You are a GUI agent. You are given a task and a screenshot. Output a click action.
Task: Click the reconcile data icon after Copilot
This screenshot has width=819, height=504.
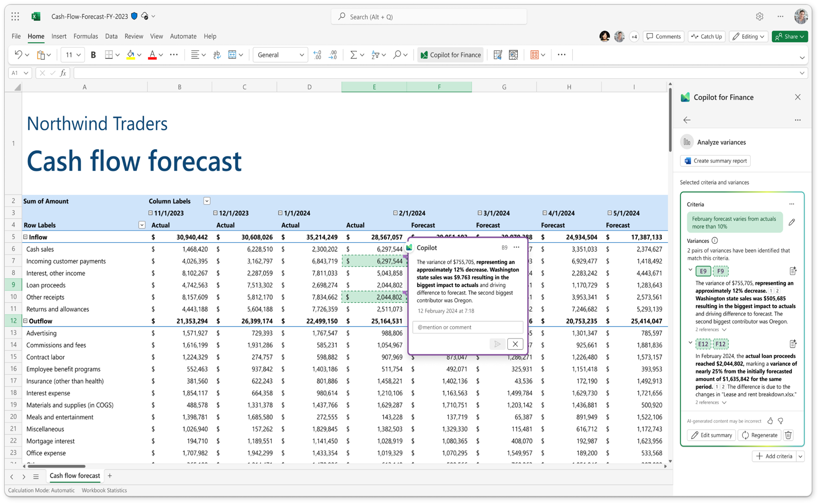pos(498,55)
